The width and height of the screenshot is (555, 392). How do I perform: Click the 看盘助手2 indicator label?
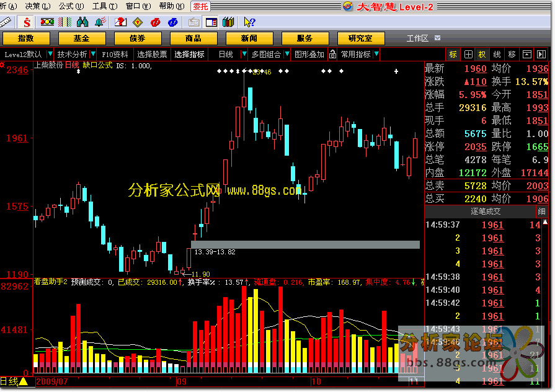coord(51,282)
